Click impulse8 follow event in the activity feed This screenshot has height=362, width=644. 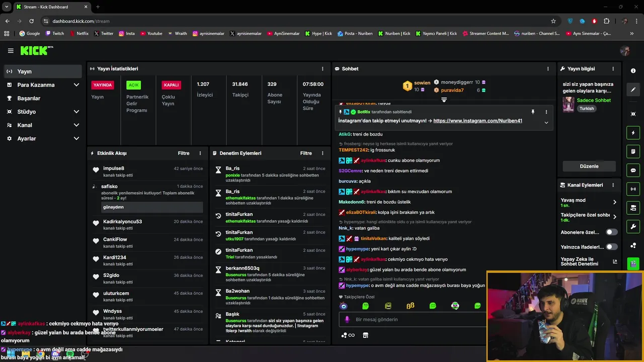(148, 171)
